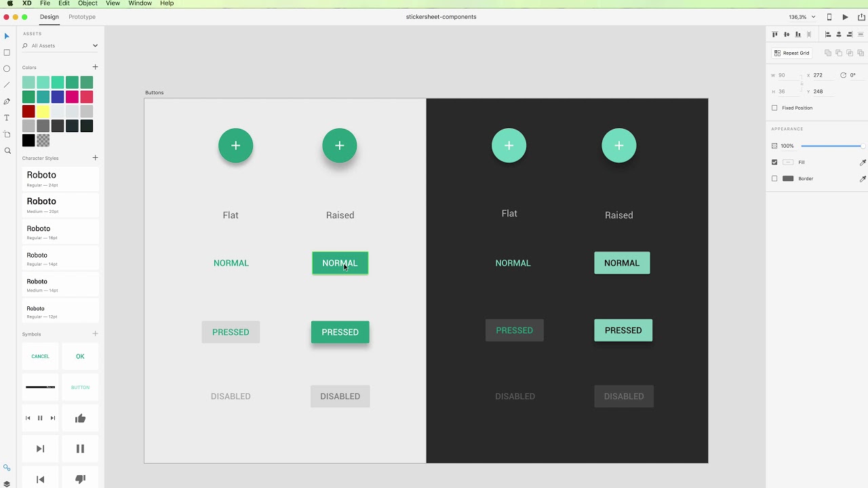The width and height of the screenshot is (868, 488).
Task: Select Roboto Medium 20pt character style
Action: coord(60,205)
